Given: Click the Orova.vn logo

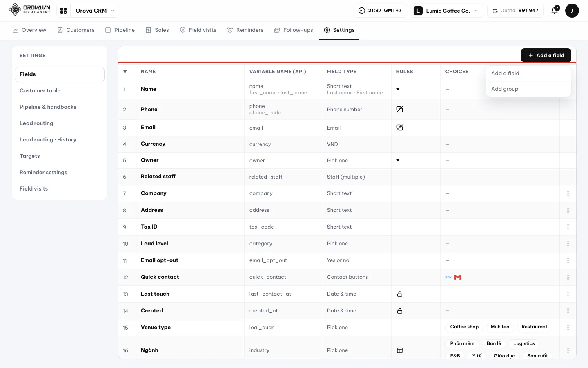Looking at the screenshot, I should (x=29, y=9).
